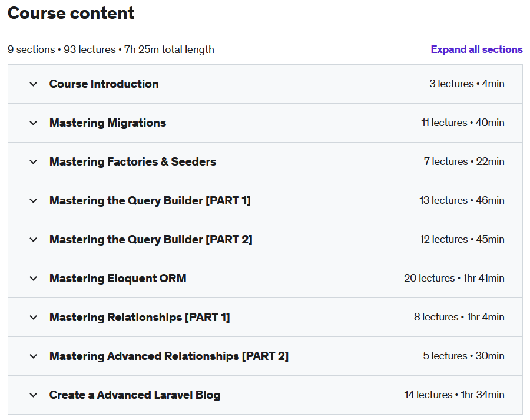Click the '20 lectures • 1hr 41min' text
530x420 pixels.
(x=454, y=278)
